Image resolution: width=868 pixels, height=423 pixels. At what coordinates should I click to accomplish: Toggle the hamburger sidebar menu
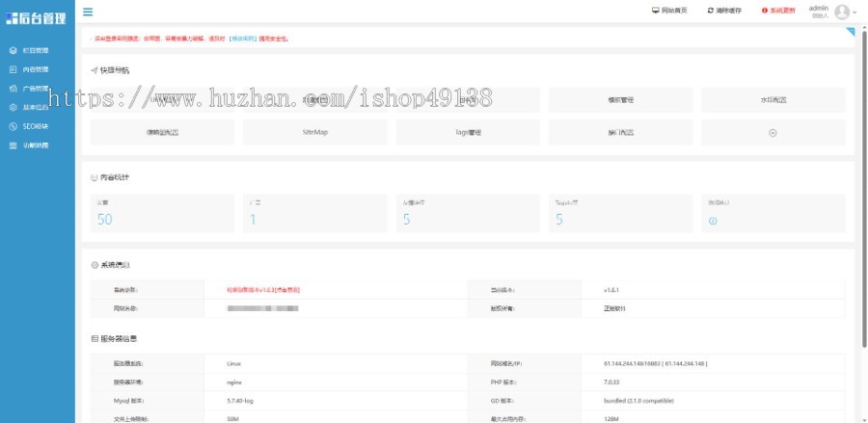88,13
